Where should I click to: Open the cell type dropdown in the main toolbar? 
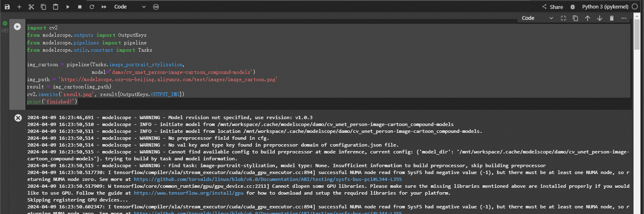point(130,7)
